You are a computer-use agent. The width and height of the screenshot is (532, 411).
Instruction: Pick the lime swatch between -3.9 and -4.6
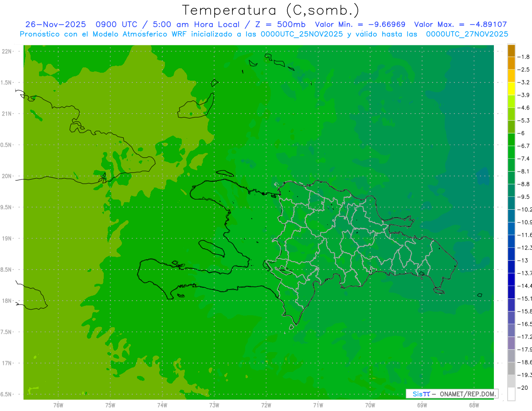(511, 102)
